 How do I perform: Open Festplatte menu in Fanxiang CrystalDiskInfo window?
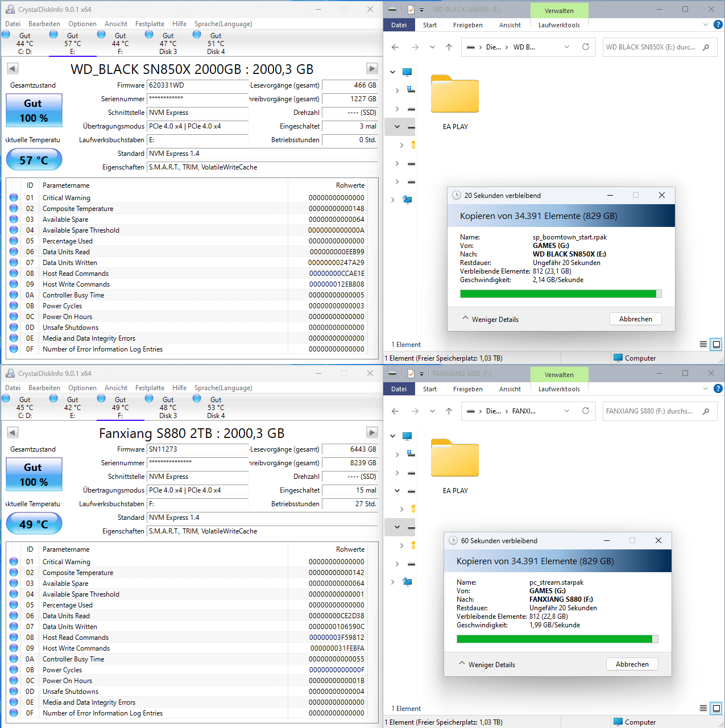(x=150, y=388)
